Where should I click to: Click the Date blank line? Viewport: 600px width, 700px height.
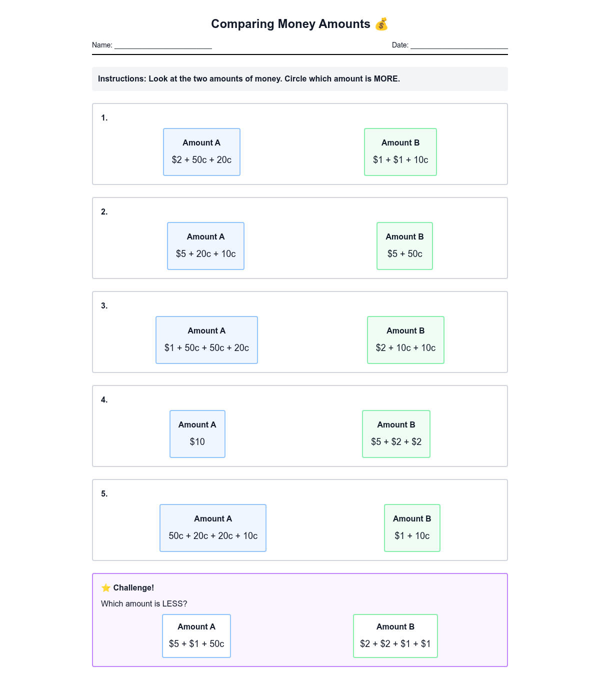point(459,45)
